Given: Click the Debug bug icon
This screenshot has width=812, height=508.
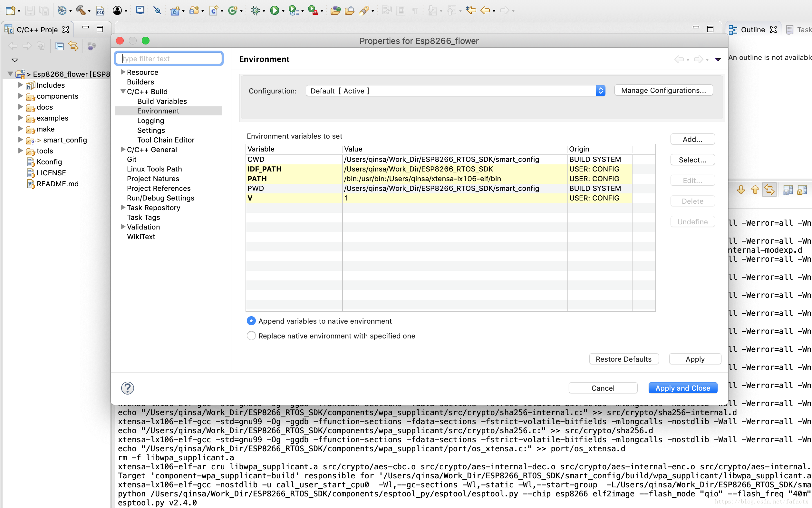Looking at the screenshot, I should (x=256, y=10).
